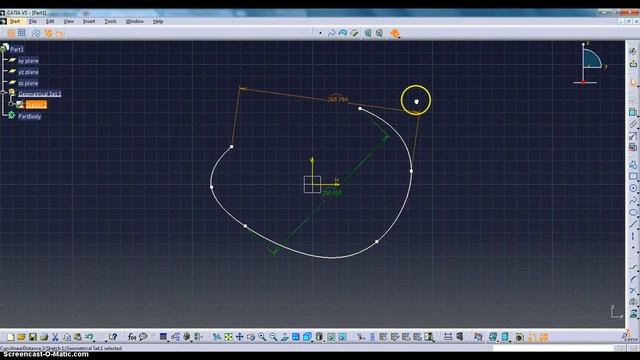Select the Circle tool in right toolbar
This screenshot has width=640, height=360.
(x=633, y=188)
